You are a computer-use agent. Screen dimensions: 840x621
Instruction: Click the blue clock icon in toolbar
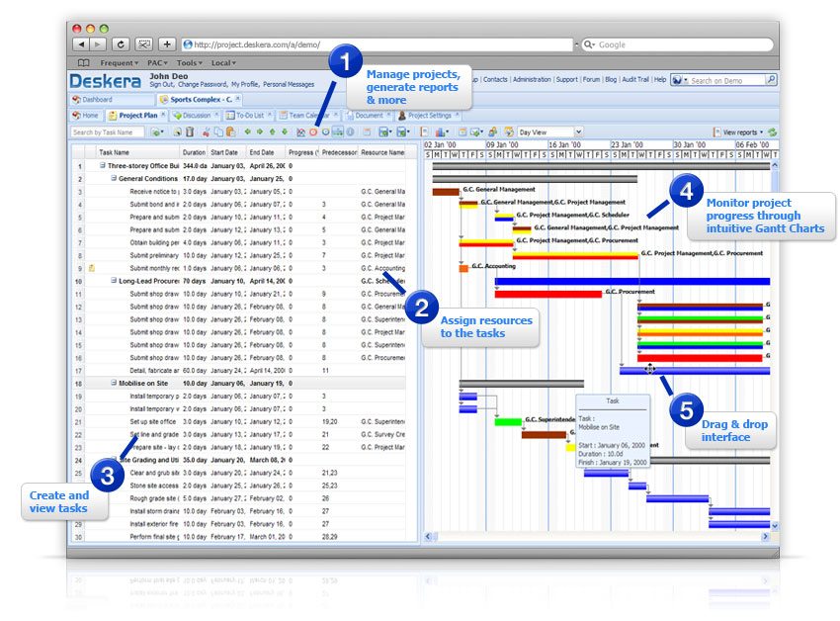click(x=325, y=132)
